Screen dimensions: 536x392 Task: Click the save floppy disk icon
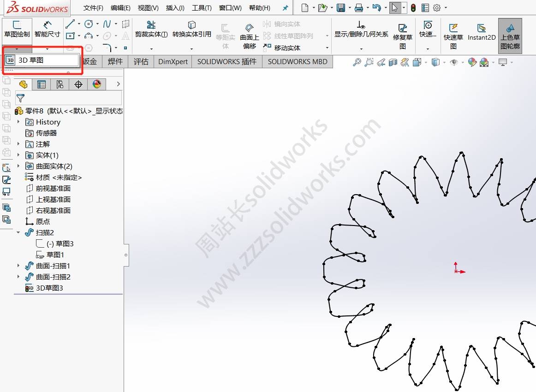point(341,8)
